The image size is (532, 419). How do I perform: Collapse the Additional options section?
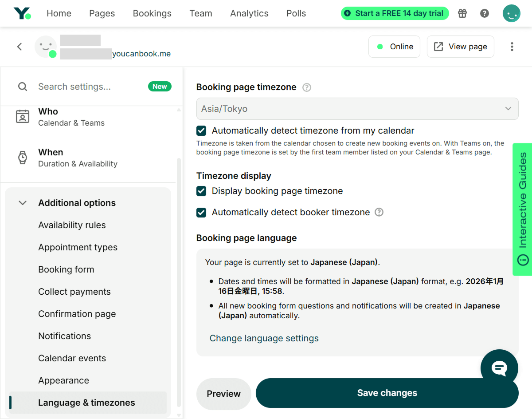(x=23, y=203)
